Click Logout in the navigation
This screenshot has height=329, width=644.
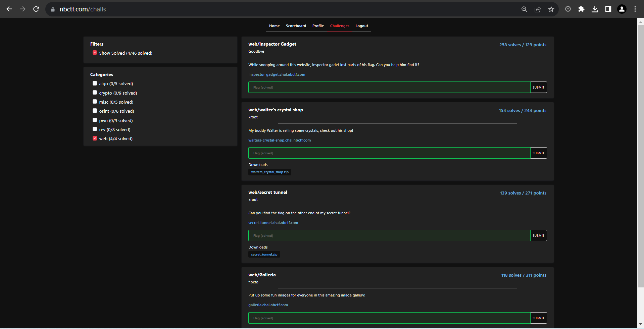tap(362, 26)
